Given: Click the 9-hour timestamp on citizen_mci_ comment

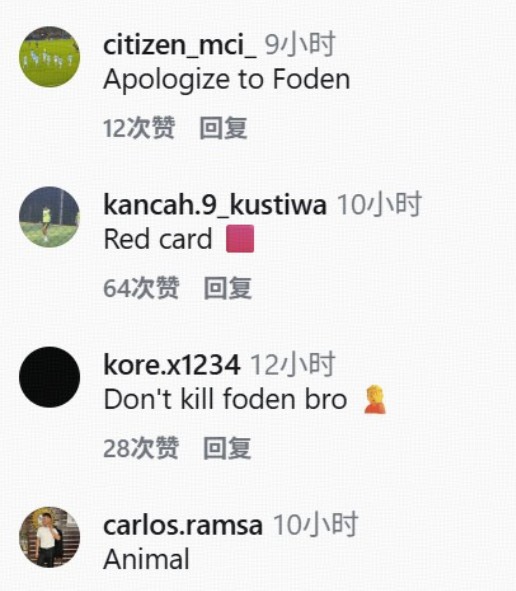Looking at the screenshot, I should coord(300,44).
